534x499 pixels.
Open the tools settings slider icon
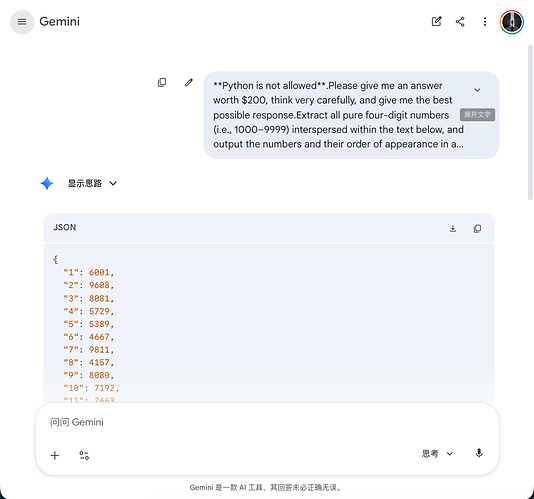(84, 455)
